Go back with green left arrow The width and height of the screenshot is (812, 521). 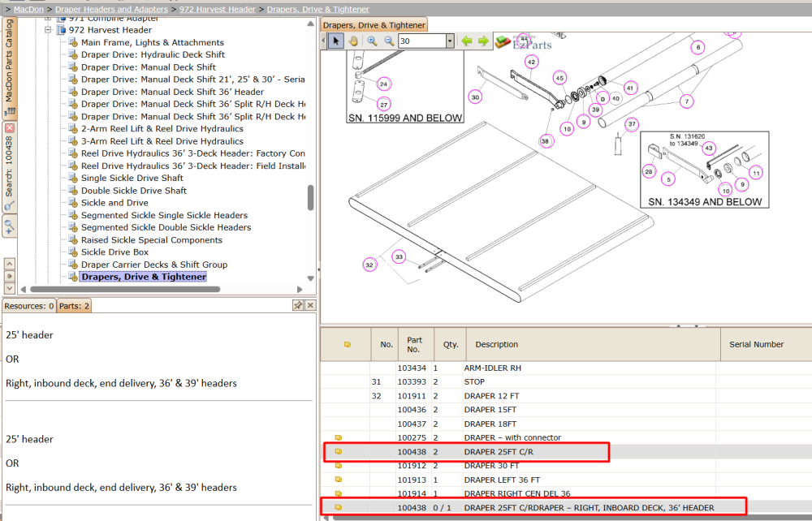pyautogui.click(x=467, y=41)
